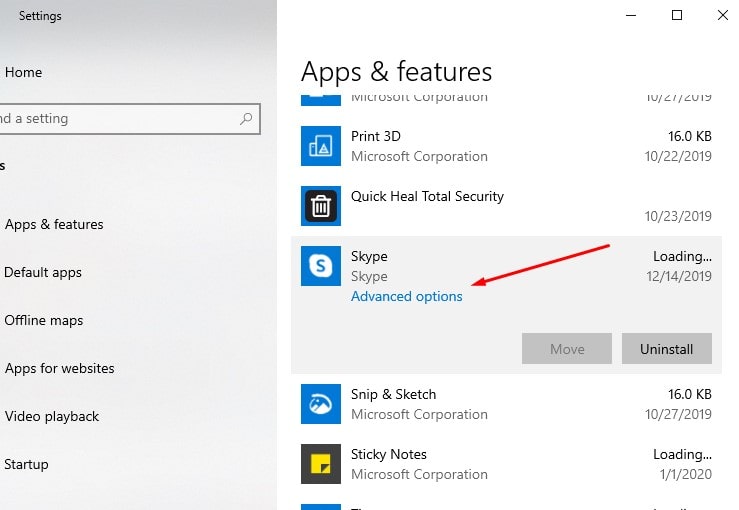Click the Quick Heal Total Security trash icon
The width and height of the screenshot is (739, 510).
coord(320,206)
